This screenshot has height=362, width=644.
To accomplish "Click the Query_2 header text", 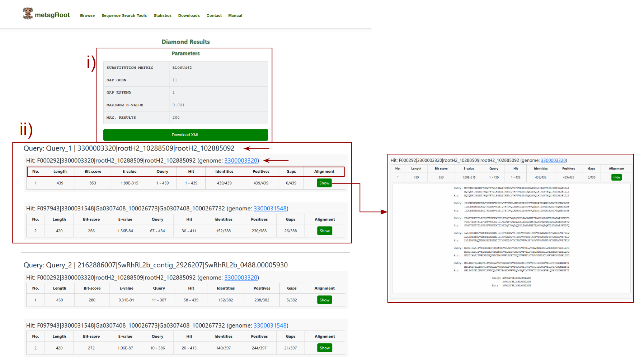I will pos(156,265).
